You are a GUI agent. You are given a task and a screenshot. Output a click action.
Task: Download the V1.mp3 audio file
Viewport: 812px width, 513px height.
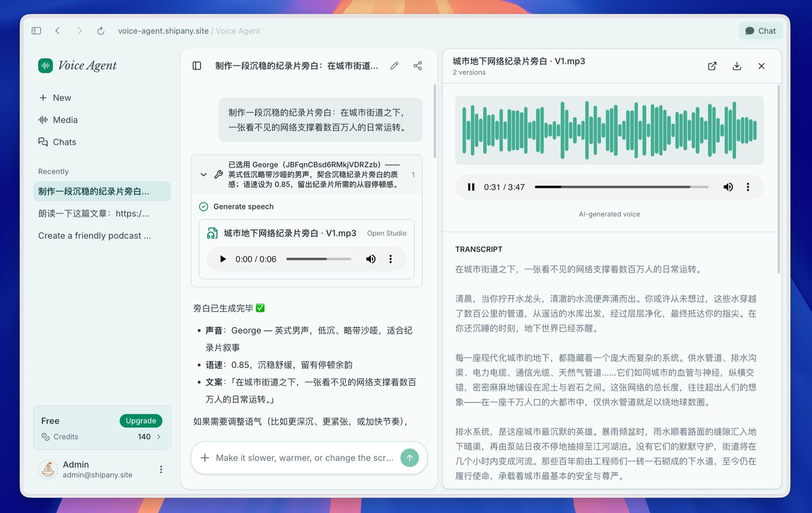pos(737,66)
